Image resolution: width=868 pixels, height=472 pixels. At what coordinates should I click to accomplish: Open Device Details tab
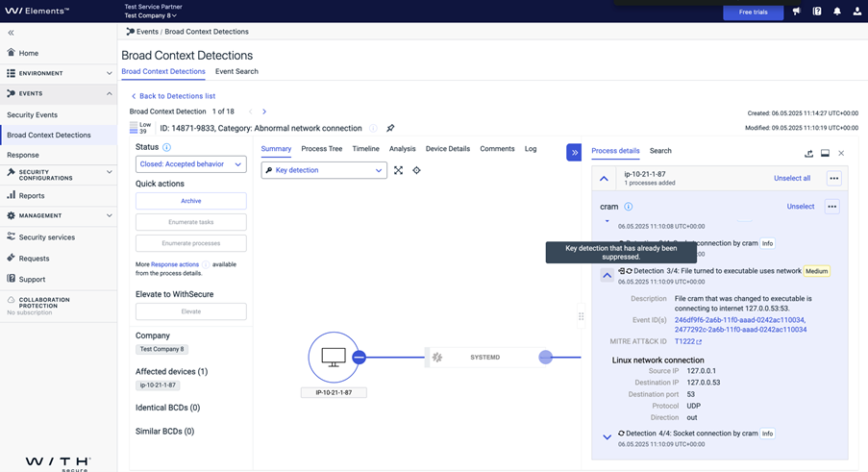point(447,149)
